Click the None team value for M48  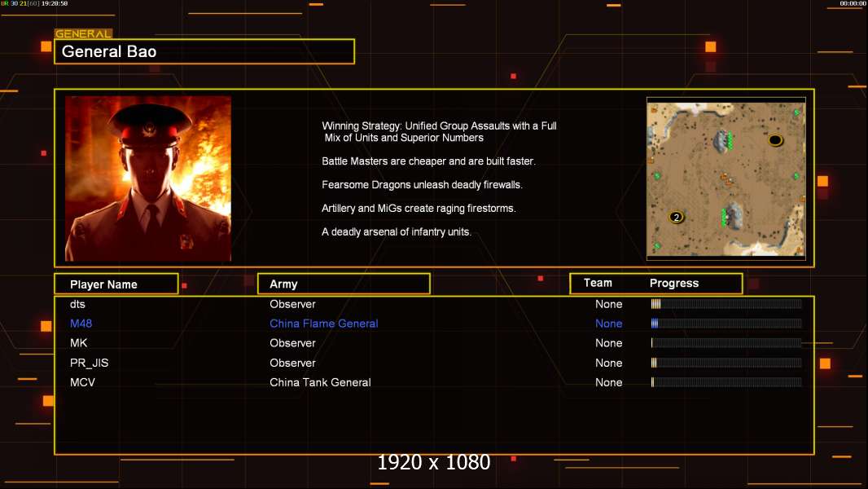pyautogui.click(x=608, y=324)
